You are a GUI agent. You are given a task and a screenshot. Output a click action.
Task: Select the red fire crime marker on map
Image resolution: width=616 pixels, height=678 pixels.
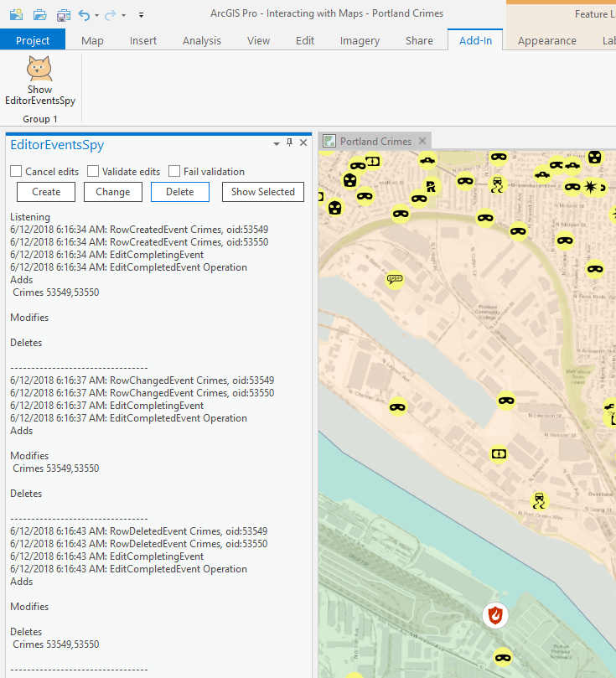[497, 615]
